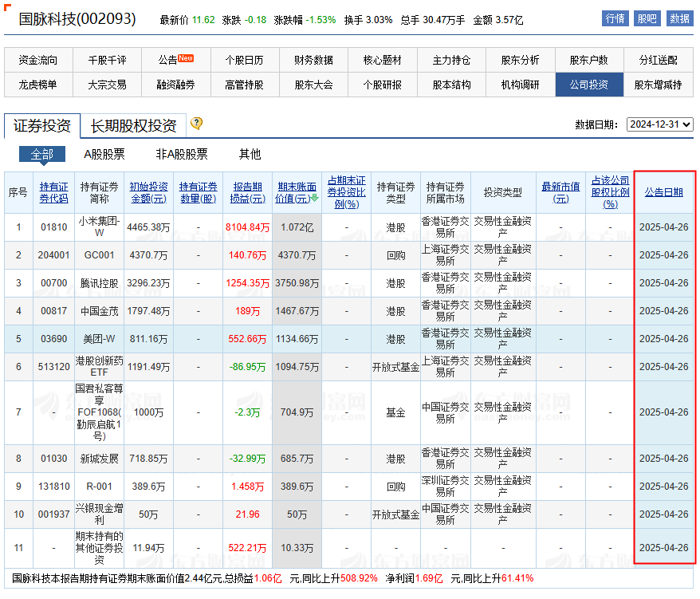The width and height of the screenshot is (700, 599).
Task: Open the 资金流向 menu item
Action: pos(38,61)
